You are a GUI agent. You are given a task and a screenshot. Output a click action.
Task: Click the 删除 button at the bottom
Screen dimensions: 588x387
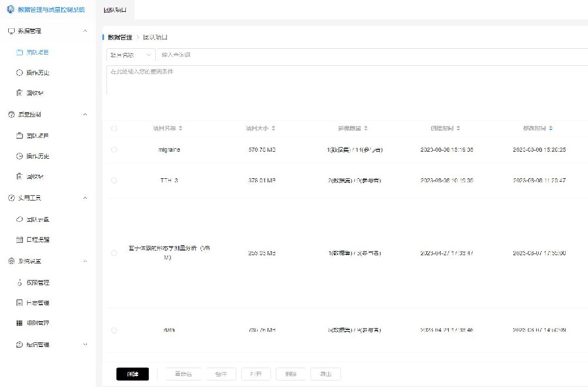291,373
